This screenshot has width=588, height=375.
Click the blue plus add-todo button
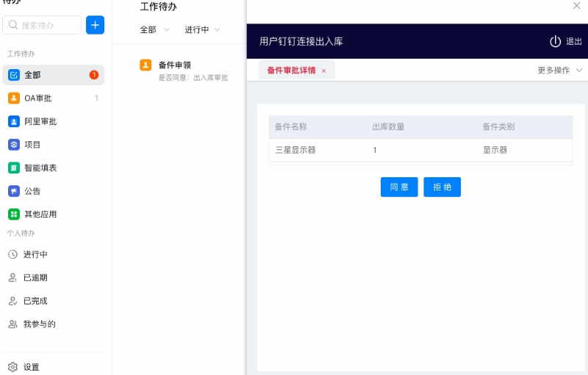(x=96, y=25)
